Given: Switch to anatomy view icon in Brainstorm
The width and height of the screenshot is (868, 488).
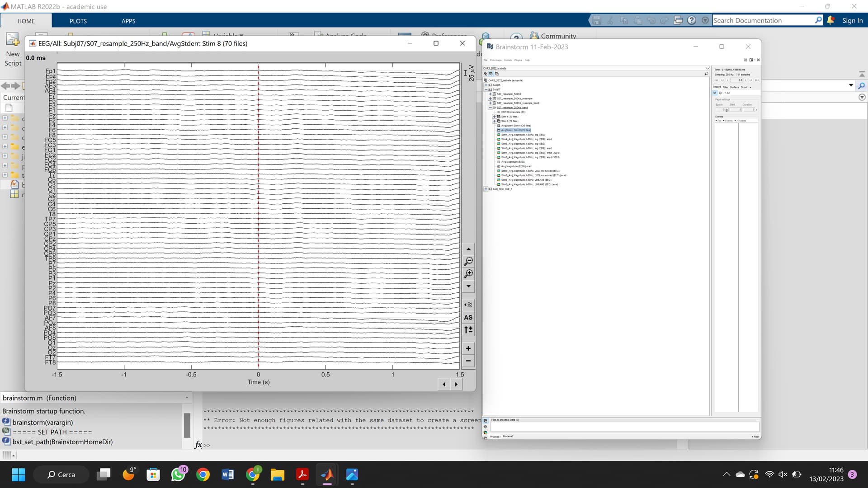Looking at the screenshot, I should pyautogui.click(x=486, y=74).
